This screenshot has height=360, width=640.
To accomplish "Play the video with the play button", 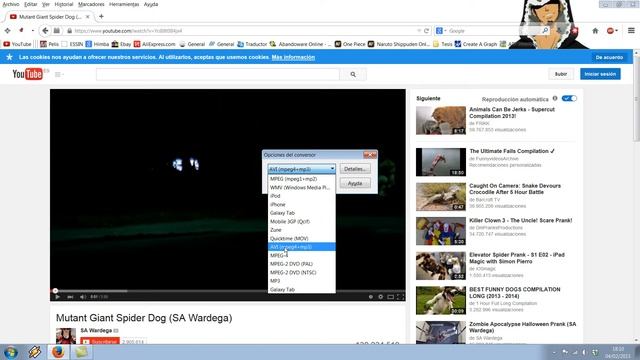I will tap(58, 297).
